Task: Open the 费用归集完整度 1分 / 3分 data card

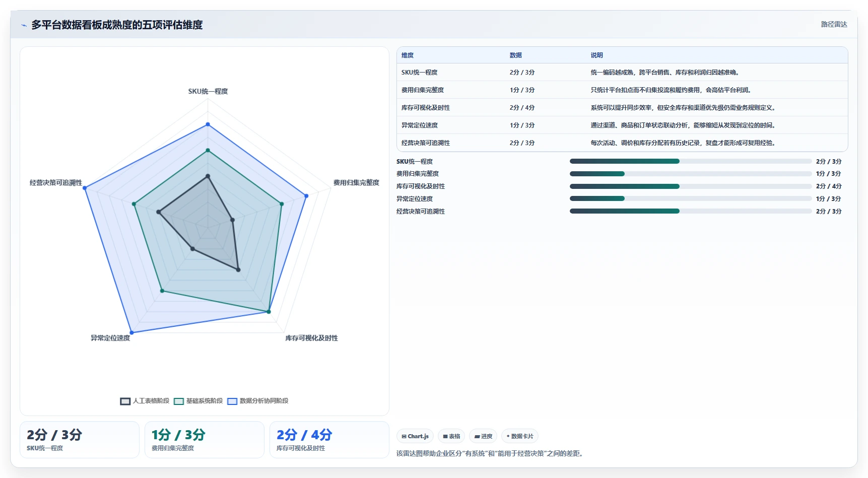Action: pyautogui.click(x=205, y=440)
